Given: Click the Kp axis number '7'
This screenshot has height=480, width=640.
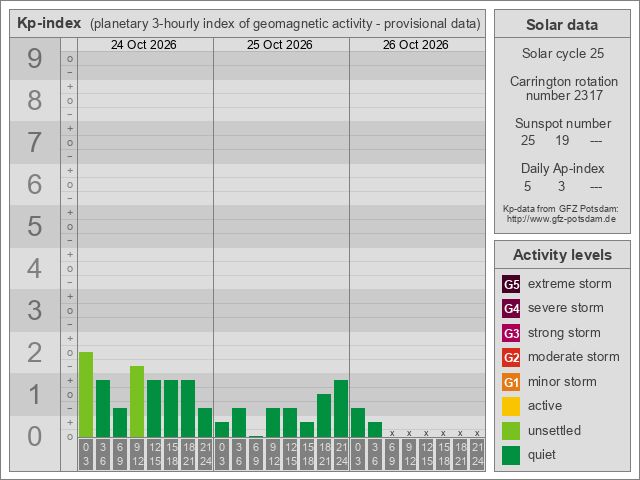Looking at the screenshot, I should click(35, 142).
